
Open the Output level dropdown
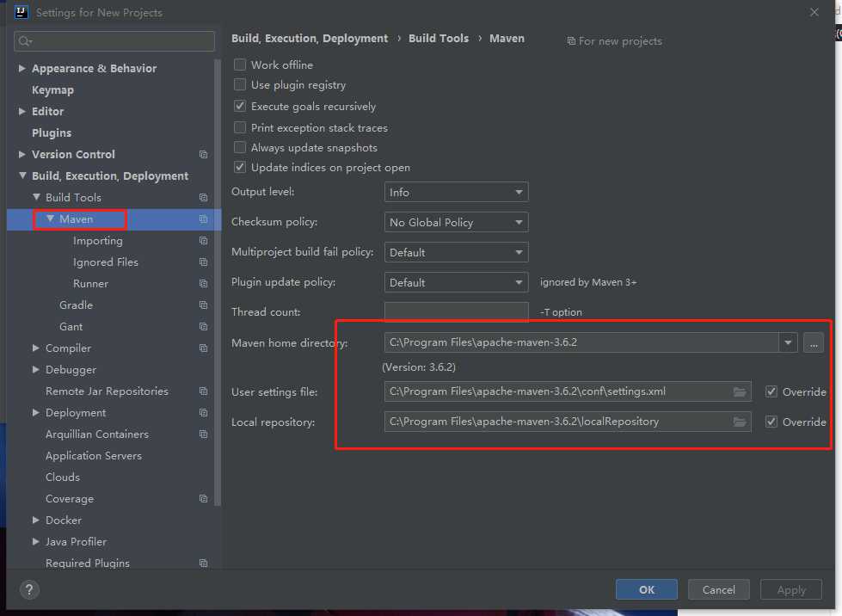456,192
